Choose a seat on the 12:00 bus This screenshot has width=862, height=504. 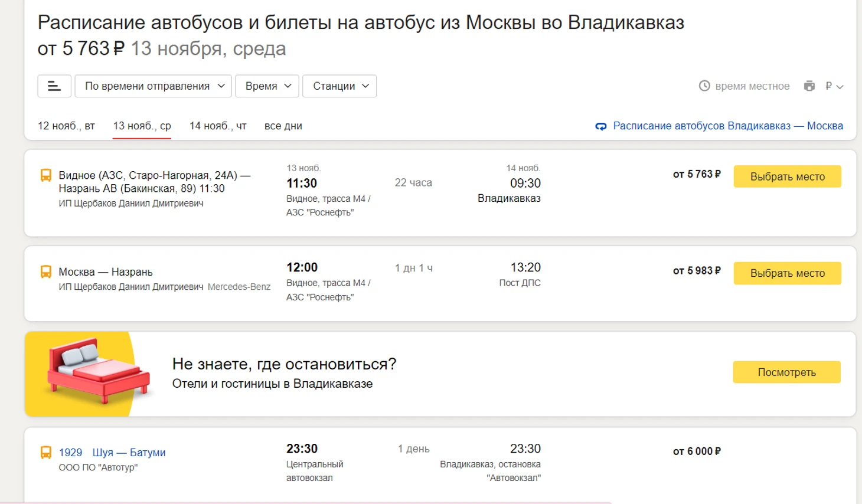coord(787,273)
